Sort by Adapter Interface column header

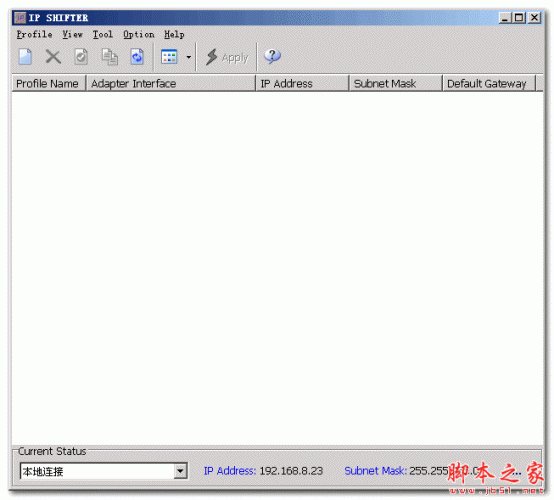click(171, 83)
